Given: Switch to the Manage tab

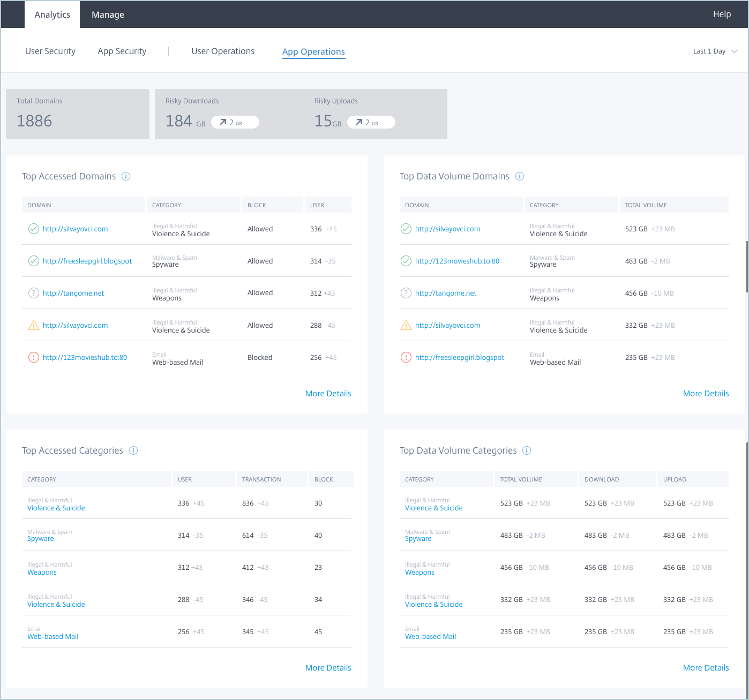Looking at the screenshot, I should [108, 14].
